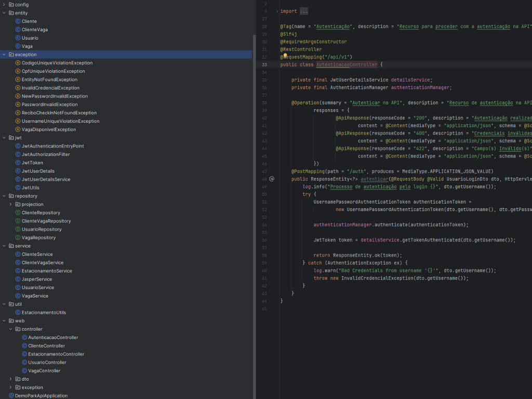The width and height of the screenshot is (532, 399).
Task: Collapse the repository package chevron
Action: coord(4,196)
